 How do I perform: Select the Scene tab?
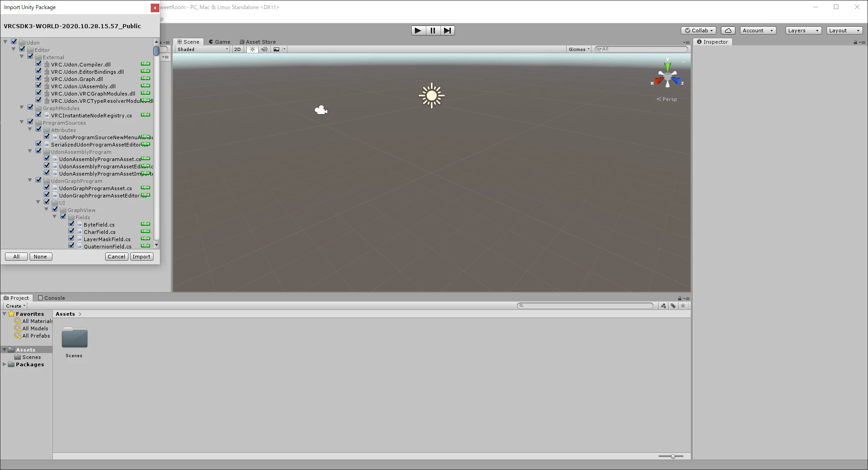(x=189, y=42)
